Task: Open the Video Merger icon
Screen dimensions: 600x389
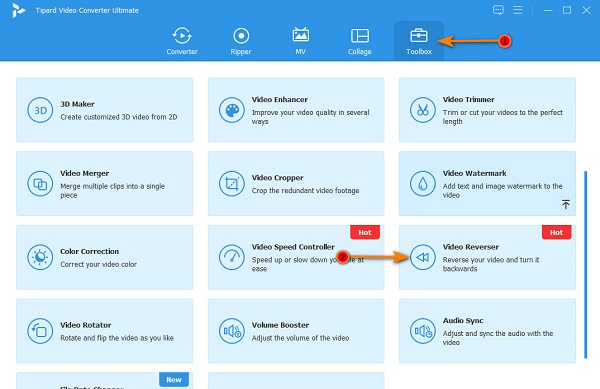Action: [40, 184]
